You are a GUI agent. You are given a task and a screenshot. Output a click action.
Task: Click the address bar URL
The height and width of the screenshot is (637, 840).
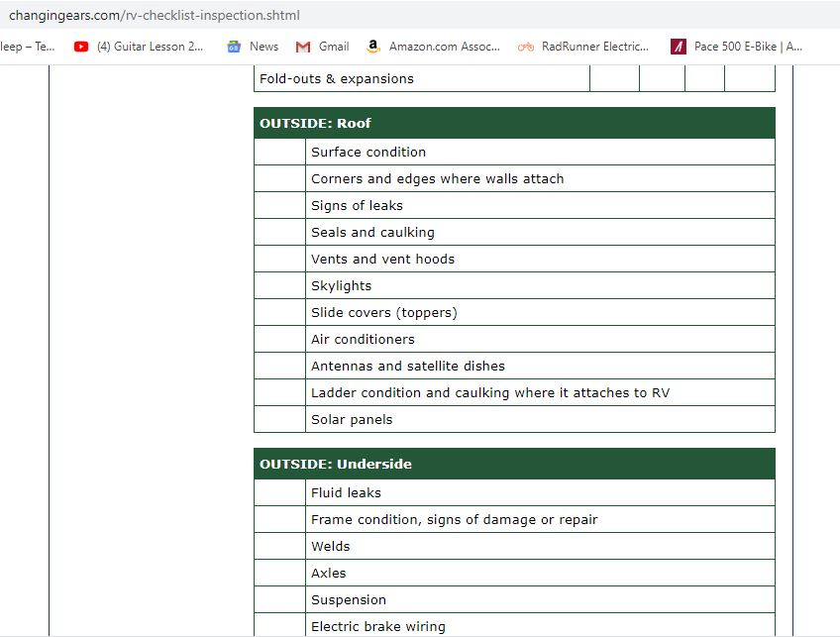pos(155,16)
